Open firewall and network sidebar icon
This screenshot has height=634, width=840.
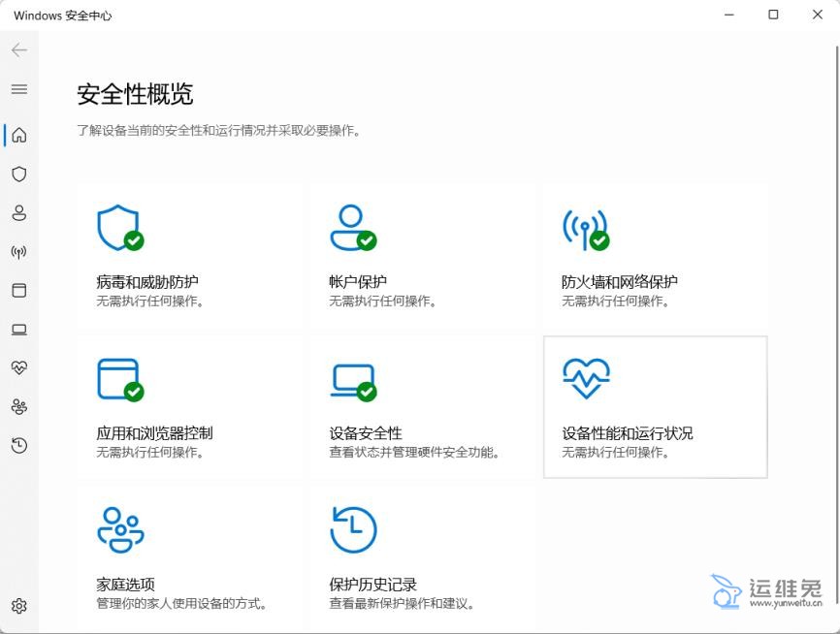(x=18, y=252)
